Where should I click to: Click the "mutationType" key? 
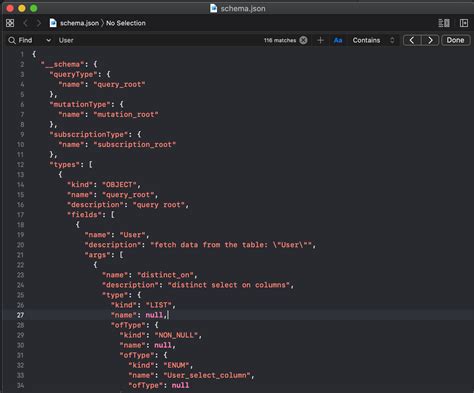(80, 104)
